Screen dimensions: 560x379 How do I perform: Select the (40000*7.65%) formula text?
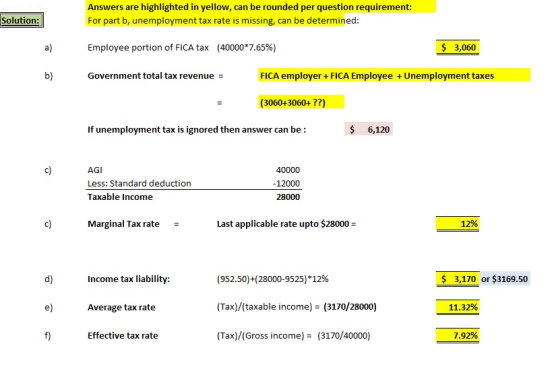point(246,48)
